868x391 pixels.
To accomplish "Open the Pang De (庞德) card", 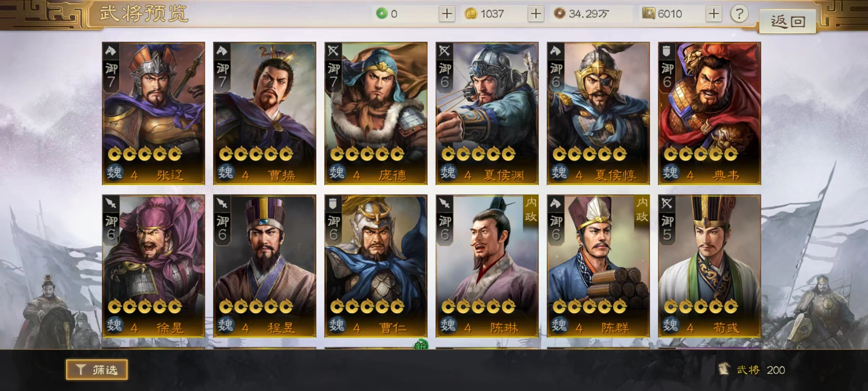I will pos(376,113).
